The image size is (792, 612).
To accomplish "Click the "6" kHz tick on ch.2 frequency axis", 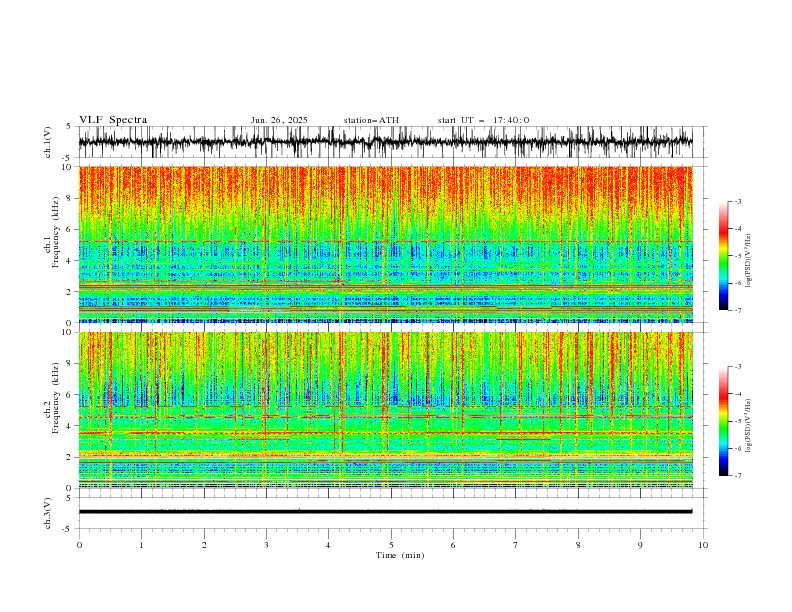I will point(70,395).
